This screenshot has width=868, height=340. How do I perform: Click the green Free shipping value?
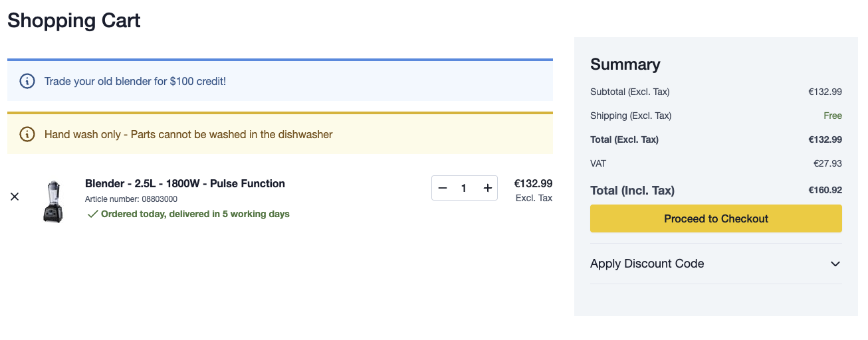(832, 116)
